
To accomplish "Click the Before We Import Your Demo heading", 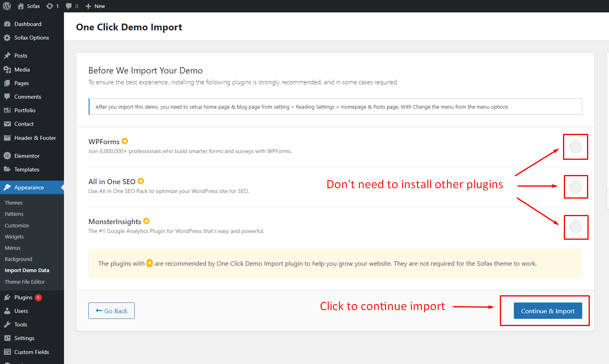I will point(146,70).
